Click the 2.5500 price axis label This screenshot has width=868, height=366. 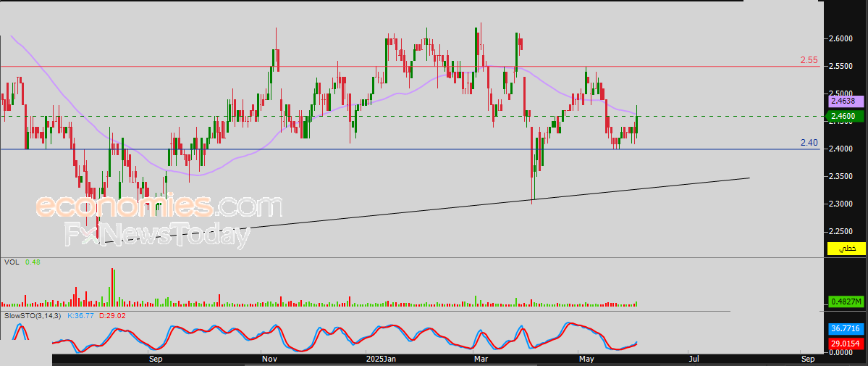tap(840, 66)
